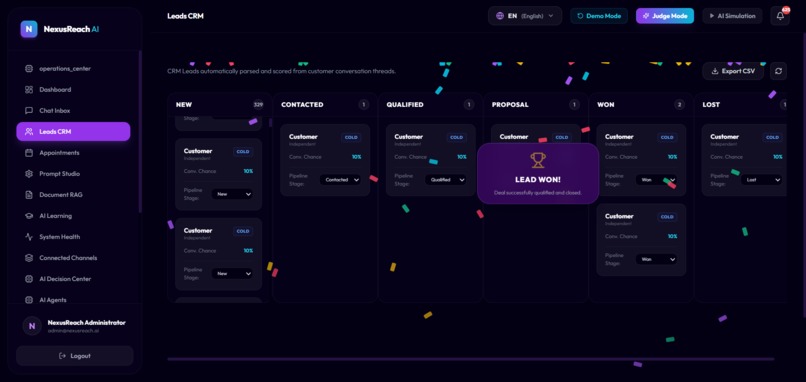Open the Lost card Pipeline Stage dropdown

tap(761, 180)
